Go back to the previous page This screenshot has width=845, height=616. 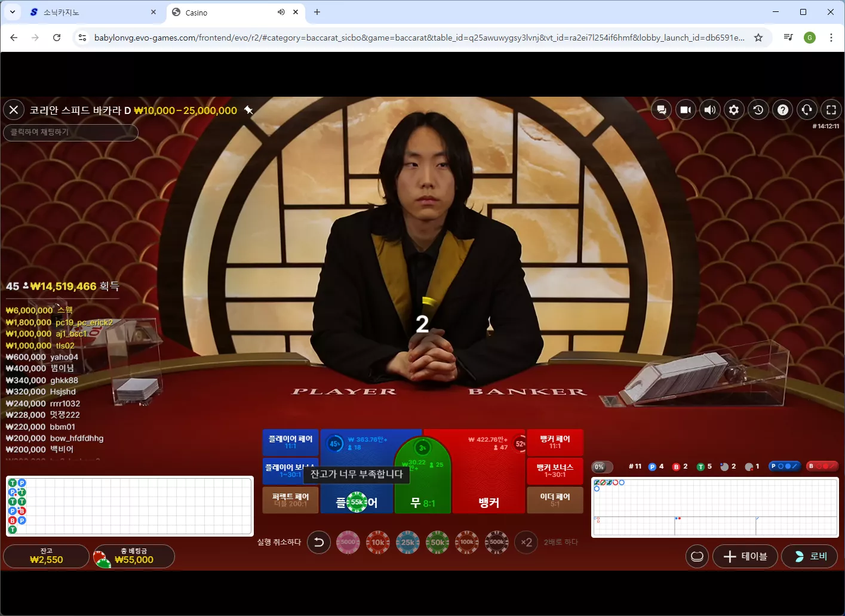click(14, 38)
